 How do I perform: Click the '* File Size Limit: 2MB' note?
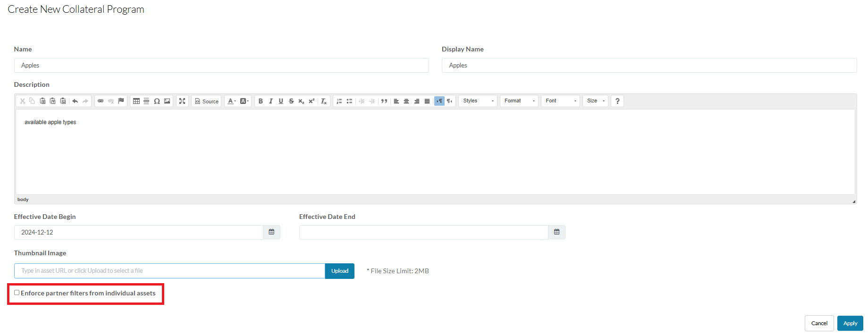click(397, 271)
